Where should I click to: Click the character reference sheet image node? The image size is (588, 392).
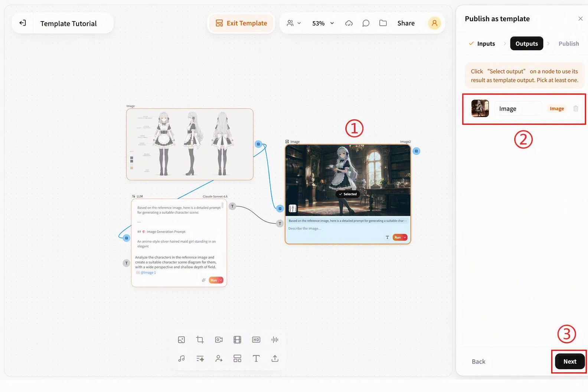pos(190,144)
